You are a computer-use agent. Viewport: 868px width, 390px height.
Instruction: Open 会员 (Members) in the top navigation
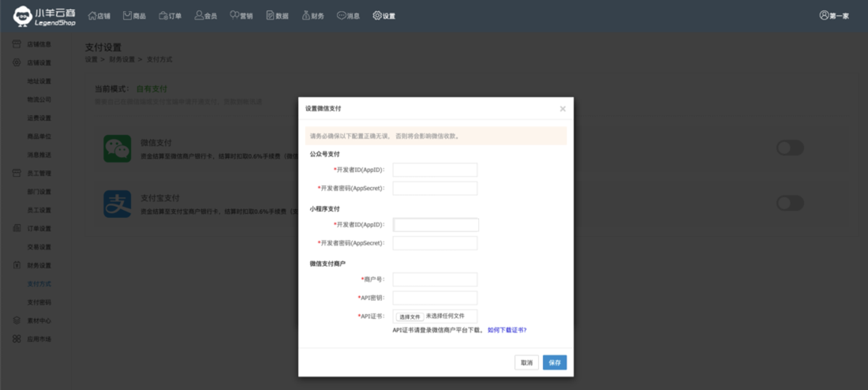coord(206,16)
